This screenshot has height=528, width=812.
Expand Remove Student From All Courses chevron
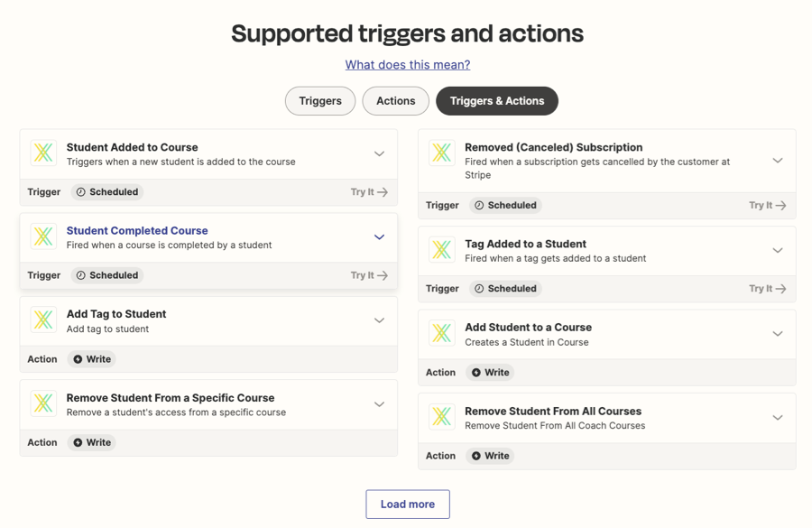pyautogui.click(x=778, y=418)
